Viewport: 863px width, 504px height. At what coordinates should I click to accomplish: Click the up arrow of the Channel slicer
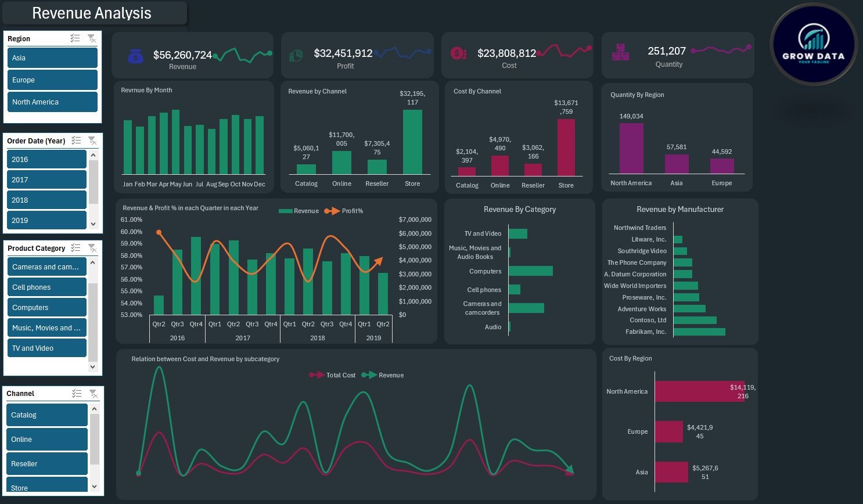click(x=95, y=408)
